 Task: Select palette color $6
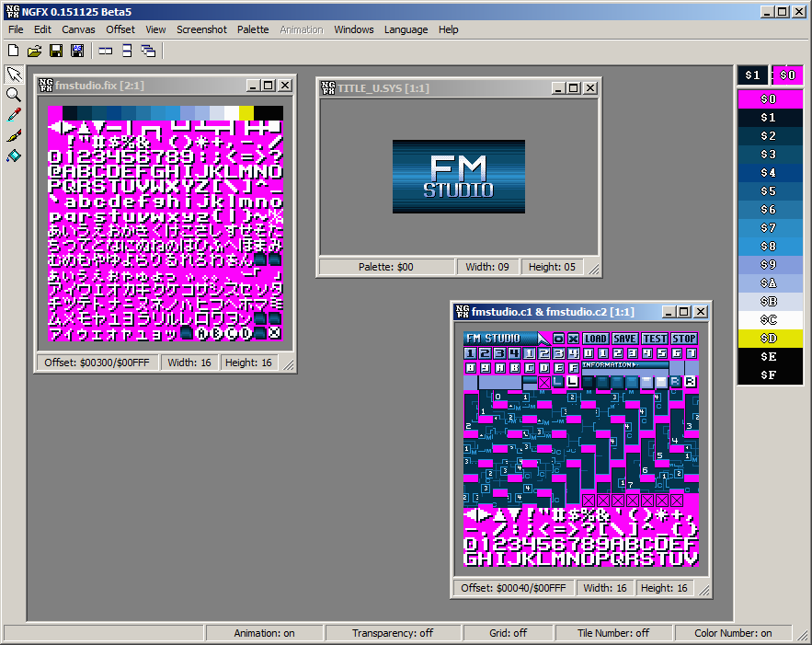tap(770, 209)
